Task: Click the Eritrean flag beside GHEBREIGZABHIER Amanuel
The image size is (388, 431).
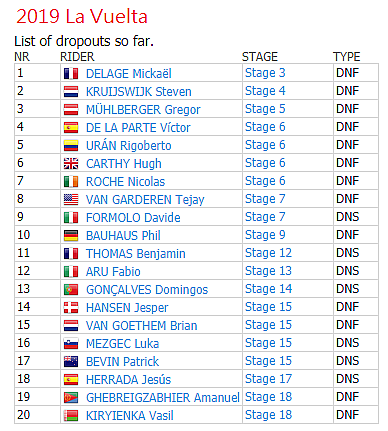Action: [x=71, y=398]
